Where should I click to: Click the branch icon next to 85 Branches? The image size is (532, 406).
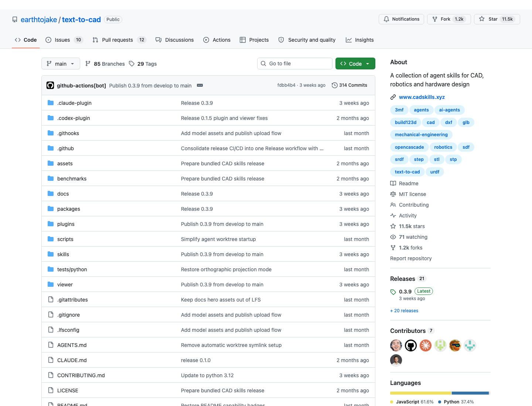click(x=88, y=64)
